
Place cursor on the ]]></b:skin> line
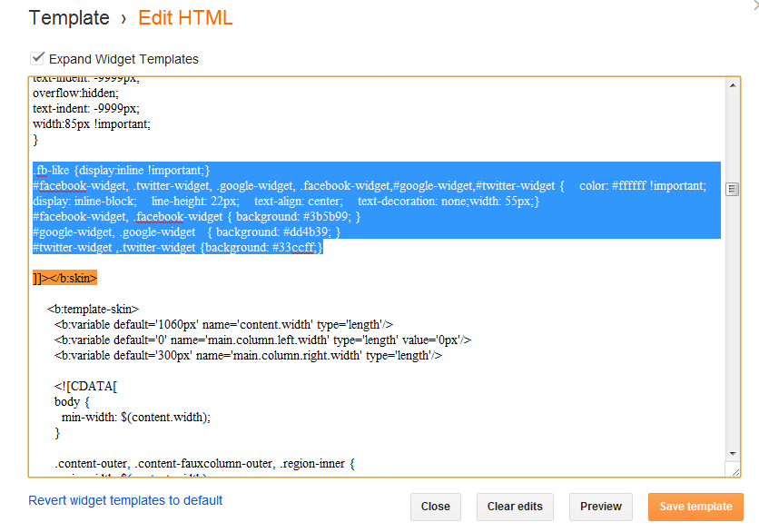(64, 278)
